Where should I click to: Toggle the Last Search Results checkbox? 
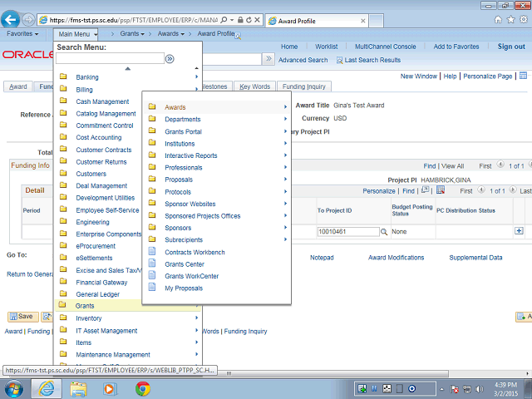pos(340,61)
